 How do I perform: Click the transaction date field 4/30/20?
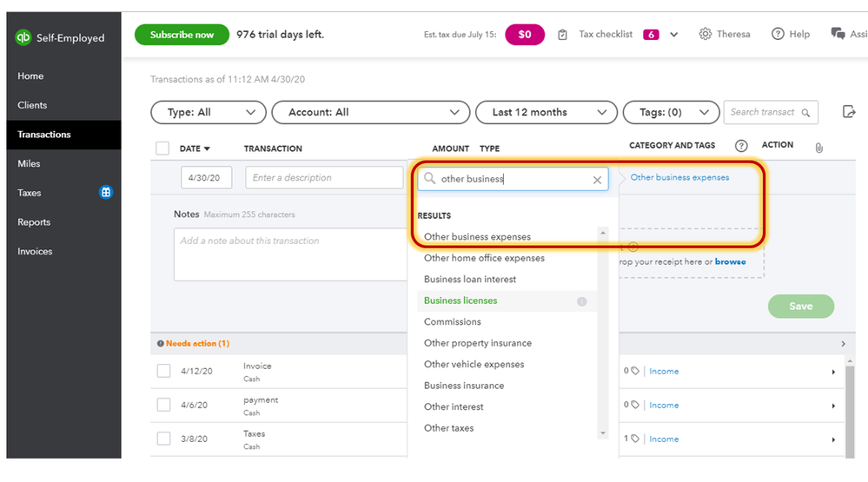(x=206, y=178)
